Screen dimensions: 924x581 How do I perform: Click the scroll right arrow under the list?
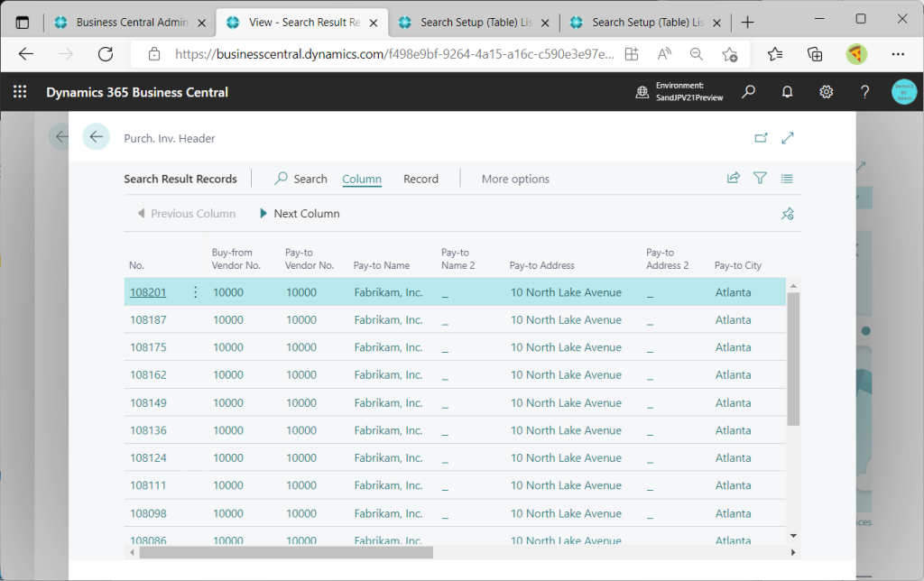[793, 552]
